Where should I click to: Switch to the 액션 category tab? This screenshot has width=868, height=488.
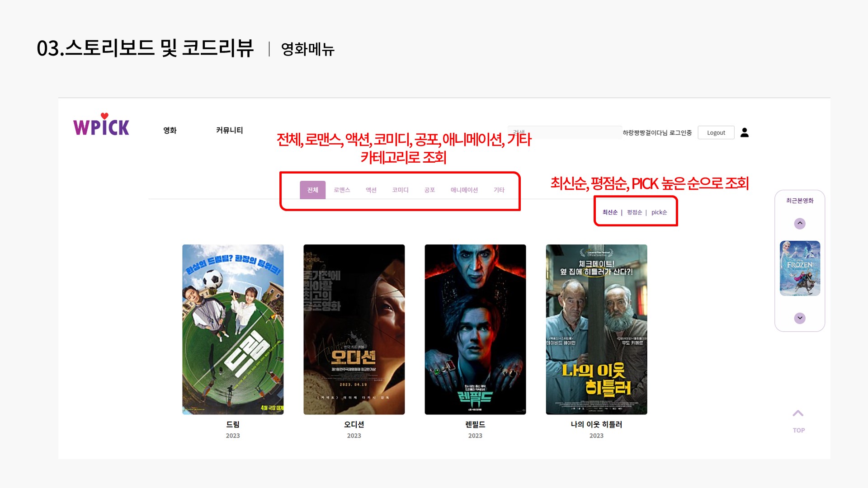371,190
